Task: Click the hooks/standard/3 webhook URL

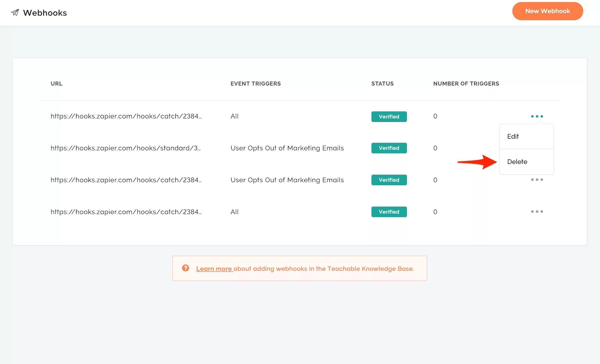Action: click(x=126, y=148)
